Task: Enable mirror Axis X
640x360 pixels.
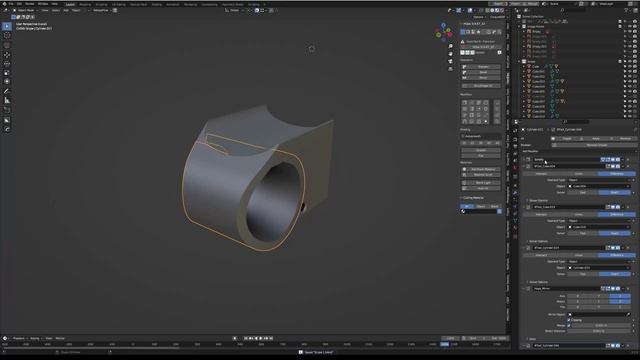Action: click(578, 296)
